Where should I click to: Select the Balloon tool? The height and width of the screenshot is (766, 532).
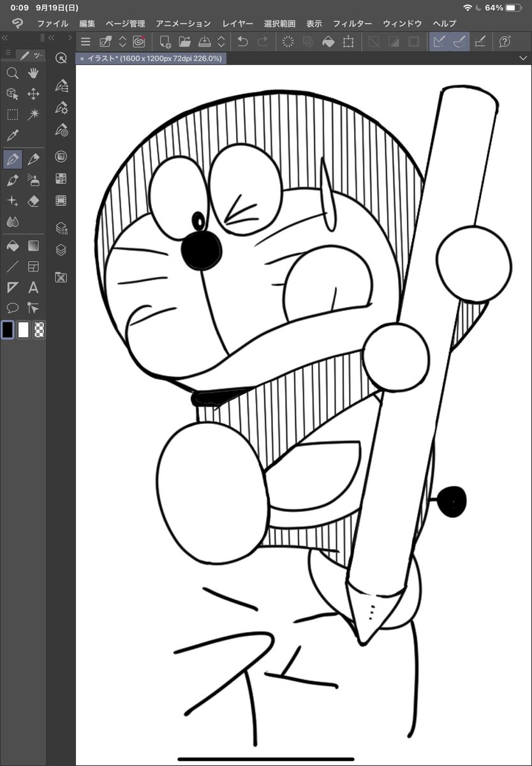pyautogui.click(x=12, y=308)
